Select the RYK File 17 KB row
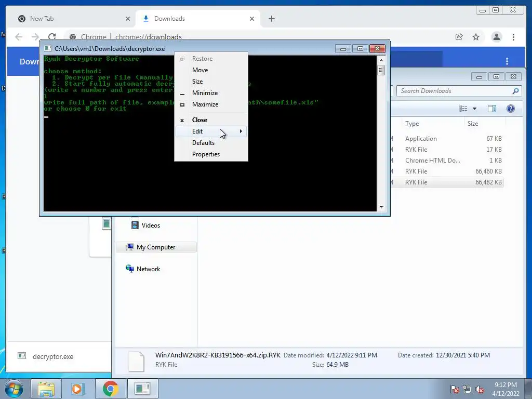Screen dimensions: 532x399 coord(447,149)
